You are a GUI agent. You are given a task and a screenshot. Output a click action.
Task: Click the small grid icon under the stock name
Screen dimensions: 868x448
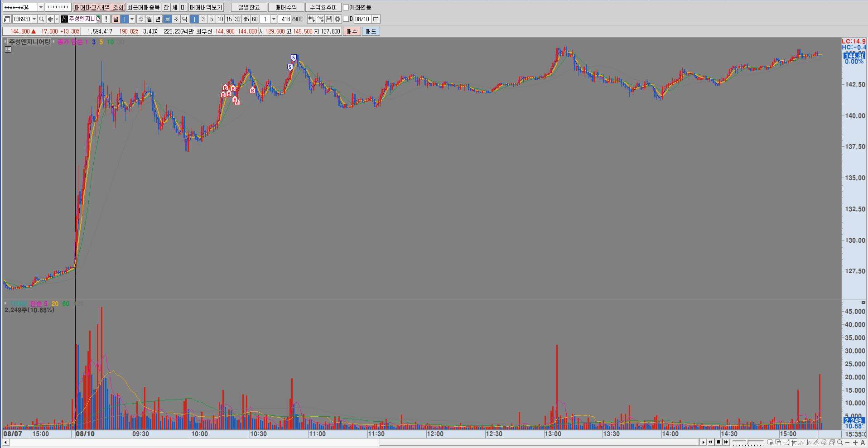(x=8, y=49)
